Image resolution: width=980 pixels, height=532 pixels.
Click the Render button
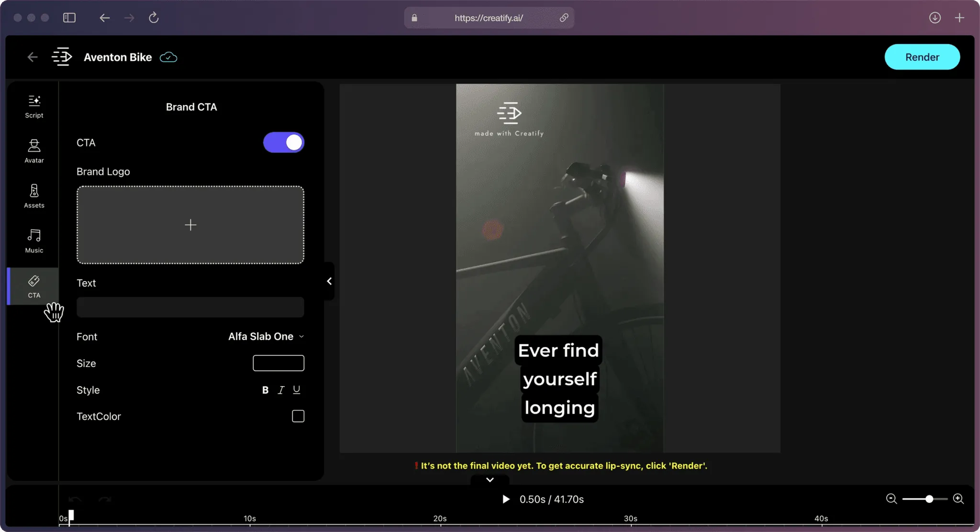(x=922, y=57)
